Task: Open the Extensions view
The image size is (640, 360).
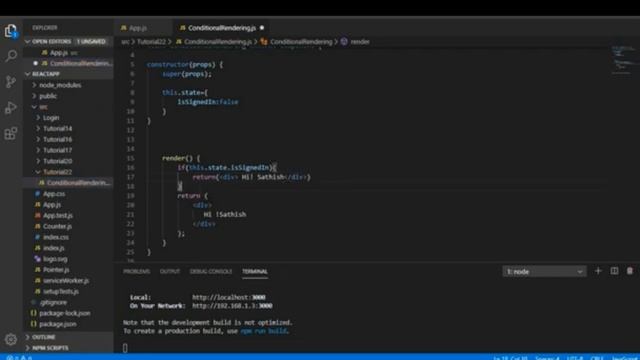Action: pyautogui.click(x=11, y=133)
